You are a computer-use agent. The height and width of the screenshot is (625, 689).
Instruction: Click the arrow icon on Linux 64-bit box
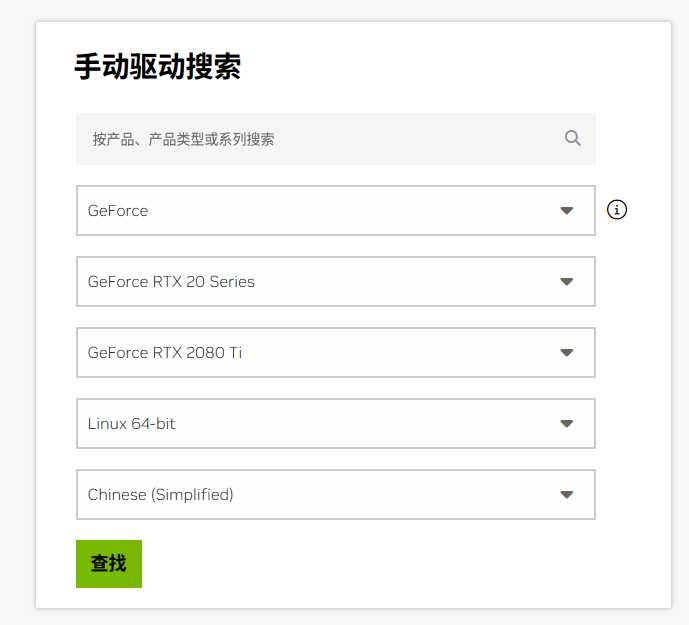point(567,424)
